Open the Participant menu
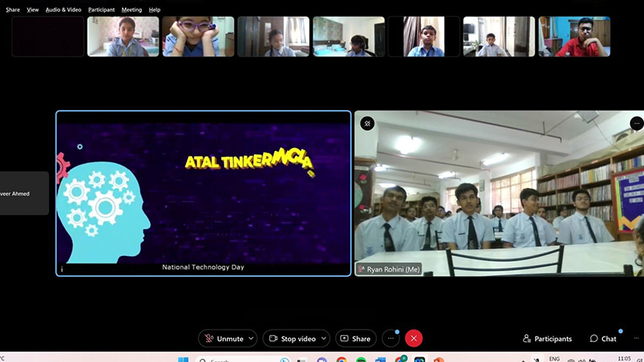Viewport: 644px width, 362px height. [101, 10]
